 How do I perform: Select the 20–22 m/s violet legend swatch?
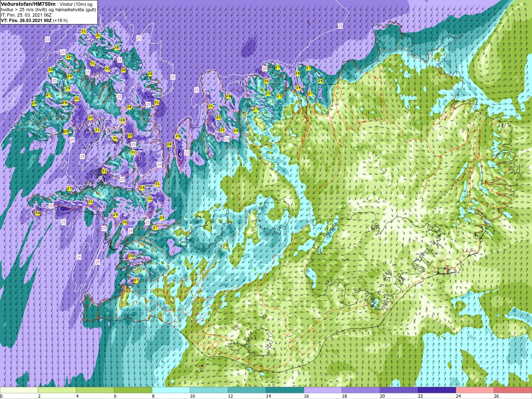[399, 390]
